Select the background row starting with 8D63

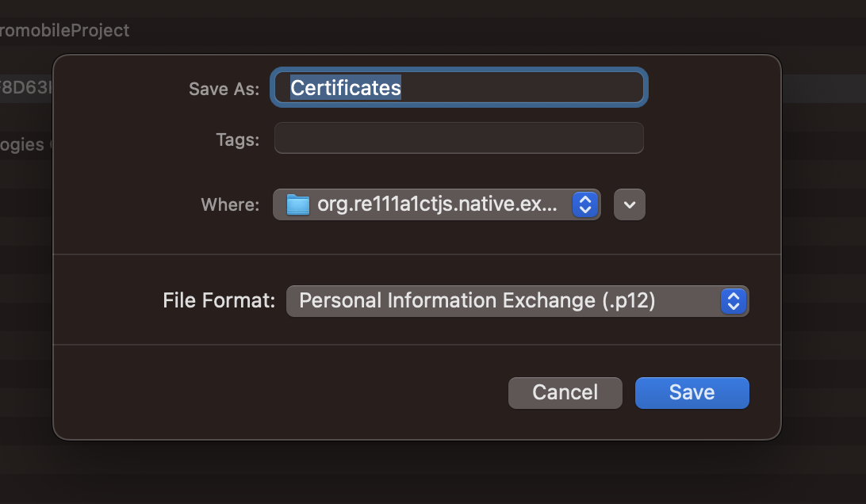pyautogui.click(x=26, y=88)
